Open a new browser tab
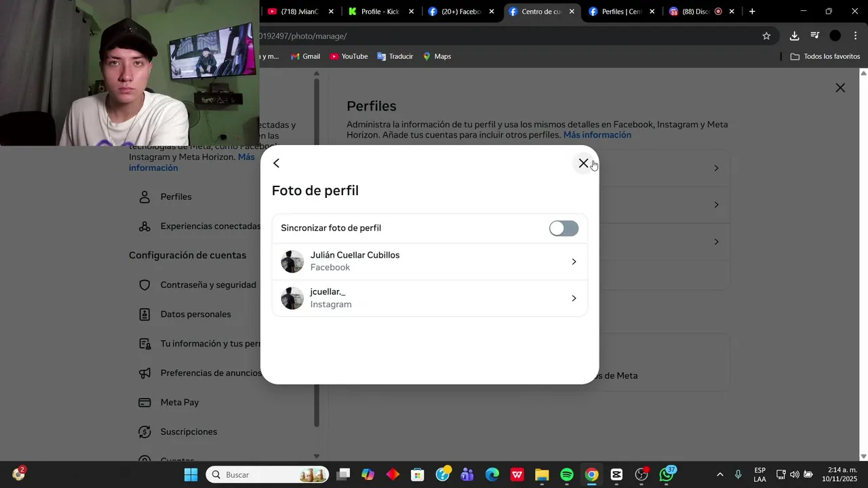Viewport: 868px width, 488px height. point(752,12)
